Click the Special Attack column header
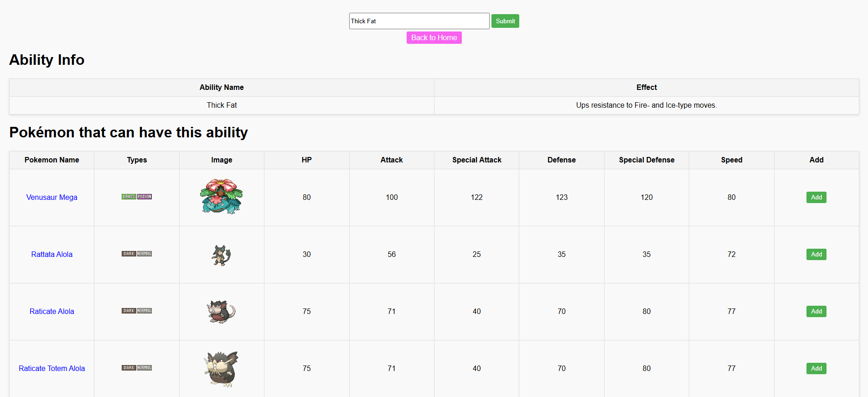 click(x=476, y=160)
